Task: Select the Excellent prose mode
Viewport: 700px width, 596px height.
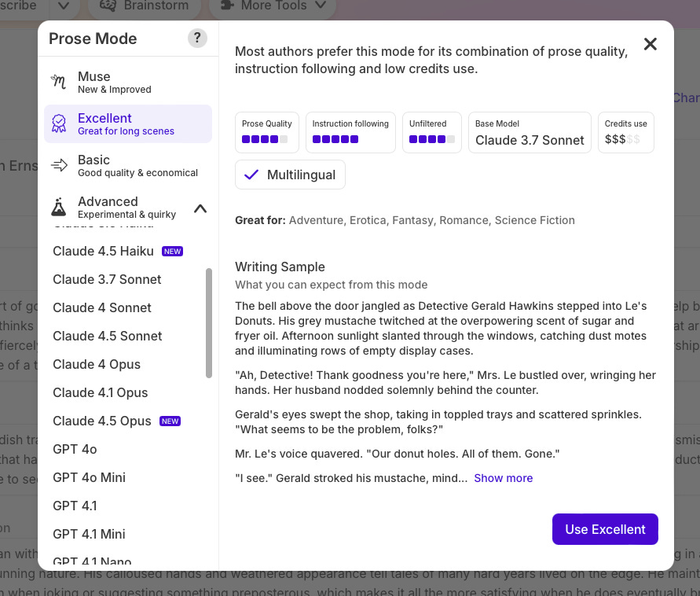Action: coord(128,123)
